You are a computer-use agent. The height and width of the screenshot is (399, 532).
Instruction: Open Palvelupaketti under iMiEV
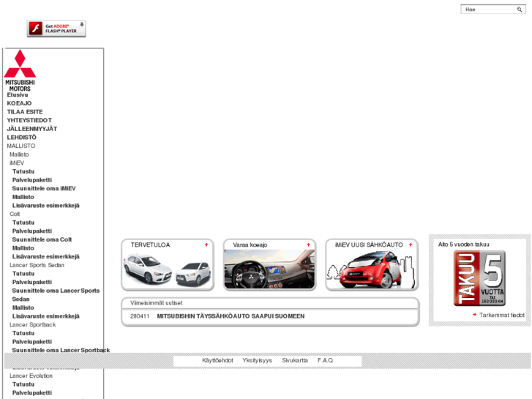[x=32, y=180]
